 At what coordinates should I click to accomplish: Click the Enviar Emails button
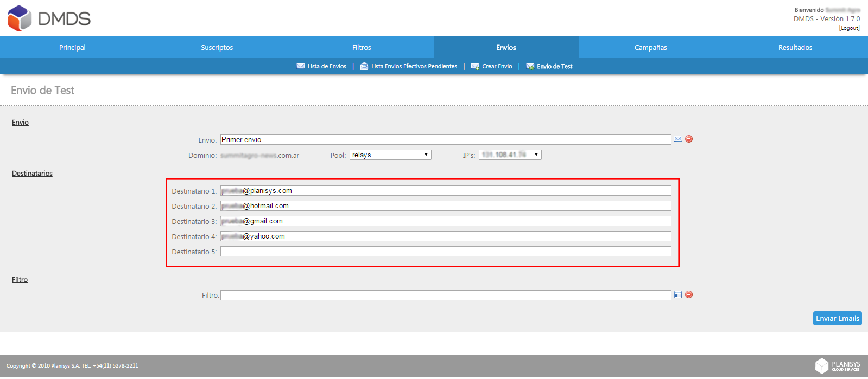(x=838, y=318)
